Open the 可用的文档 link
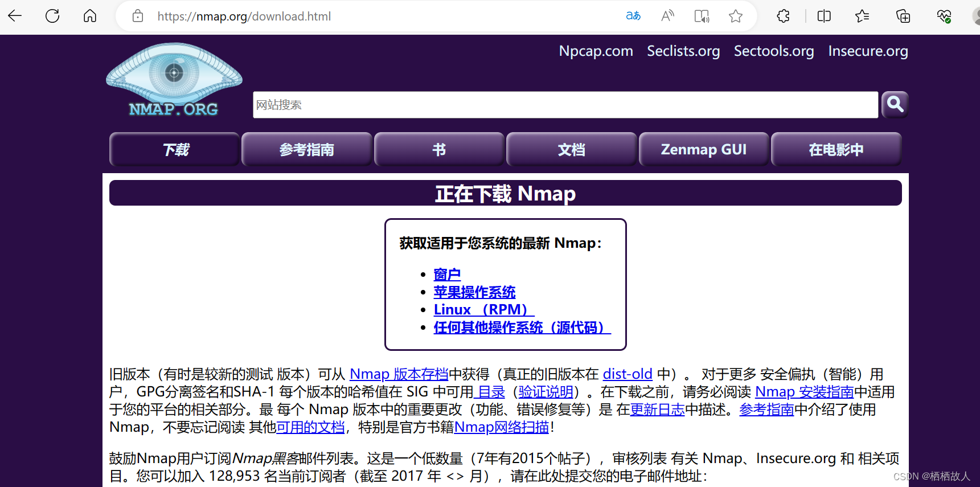Image resolution: width=980 pixels, height=487 pixels. pyautogui.click(x=310, y=427)
